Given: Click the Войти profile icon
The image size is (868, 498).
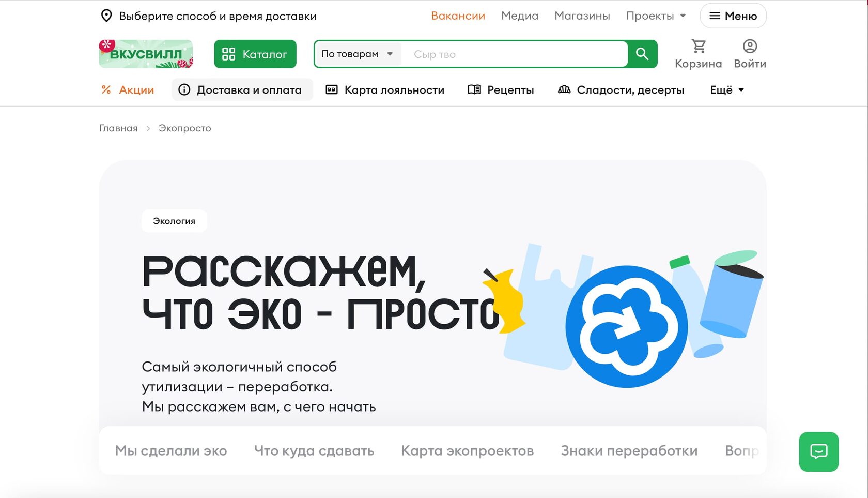Looking at the screenshot, I should tap(750, 54).
